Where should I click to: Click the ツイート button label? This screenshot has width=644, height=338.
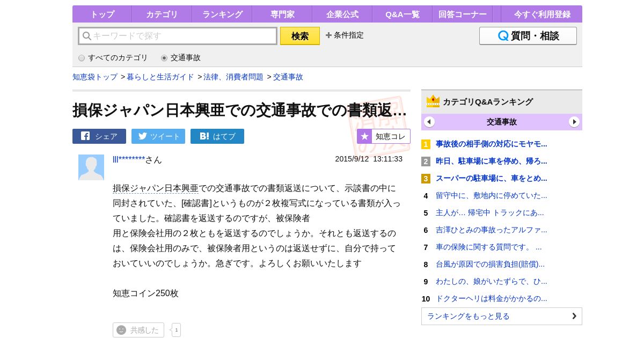point(165,136)
